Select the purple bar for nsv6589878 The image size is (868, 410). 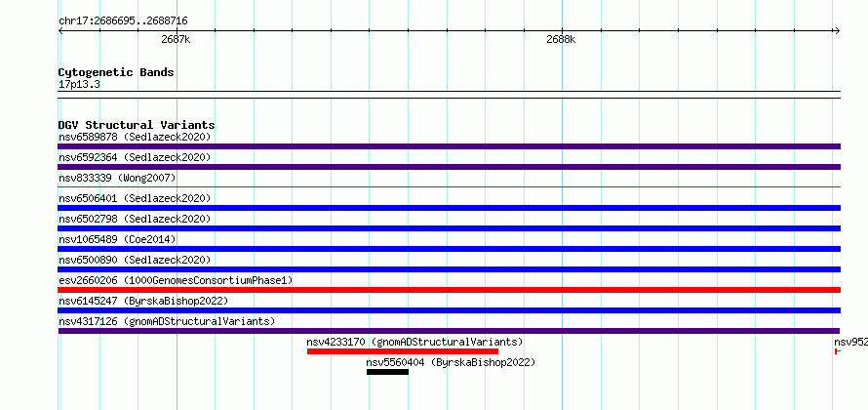point(449,146)
